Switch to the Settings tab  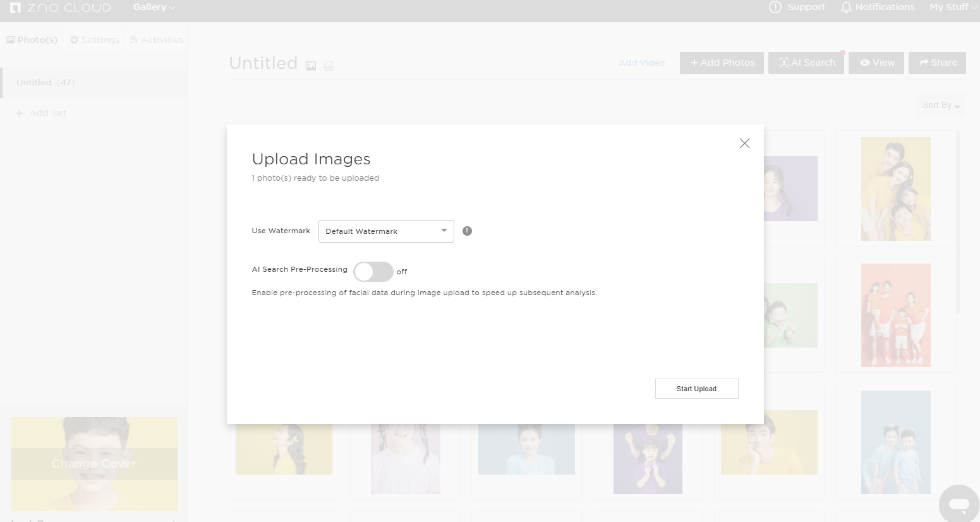tap(94, 40)
